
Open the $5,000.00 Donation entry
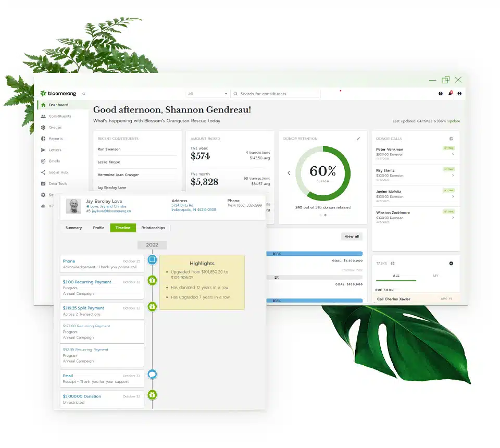[x=102, y=399]
